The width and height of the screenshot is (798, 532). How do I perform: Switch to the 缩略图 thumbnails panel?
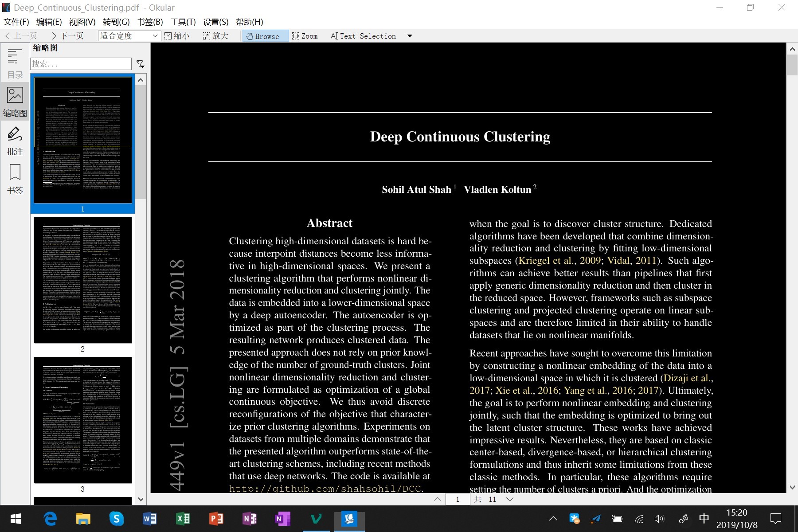[x=15, y=102]
